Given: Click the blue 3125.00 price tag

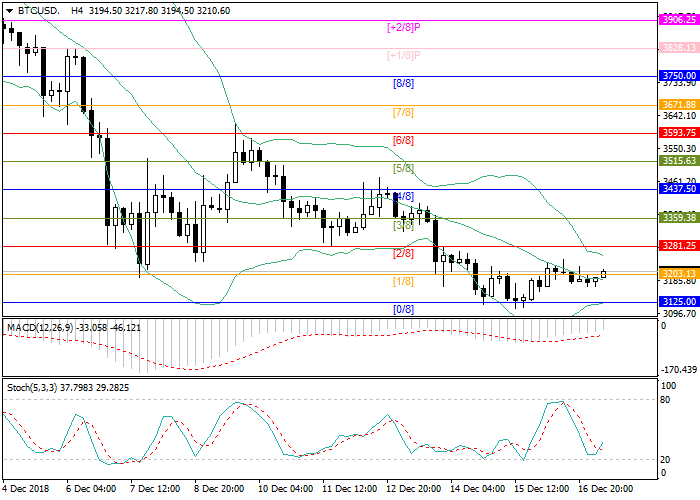Looking at the screenshot, I should (679, 301).
